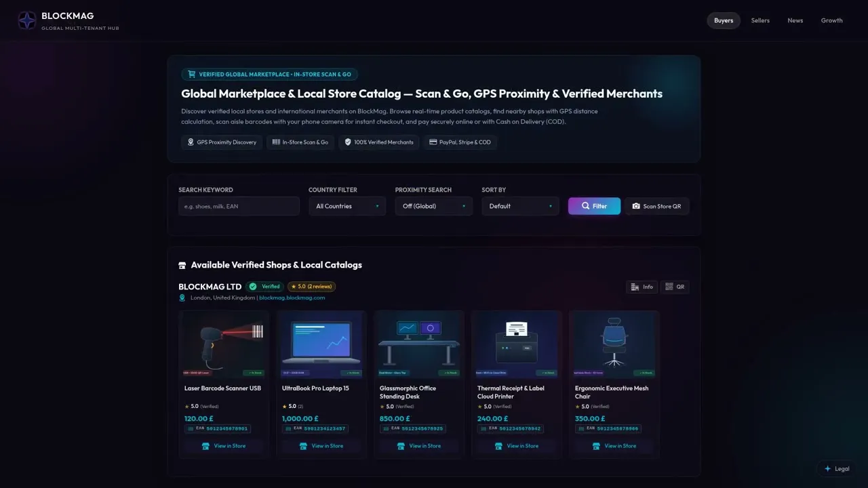Click the camera icon on Scan Store QR
868x488 pixels.
click(636, 206)
